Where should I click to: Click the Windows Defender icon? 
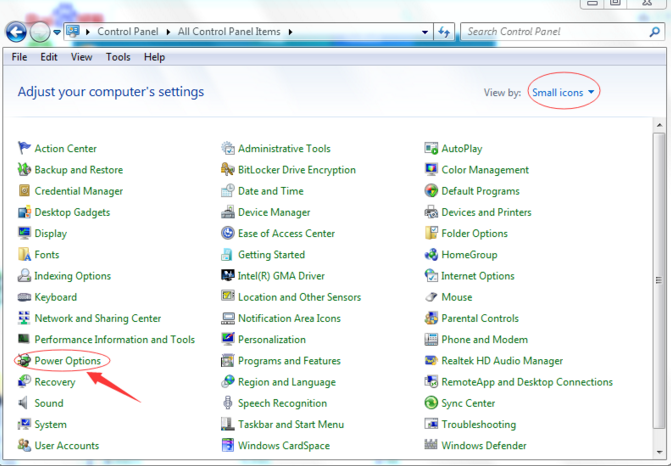tap(431, 445)
